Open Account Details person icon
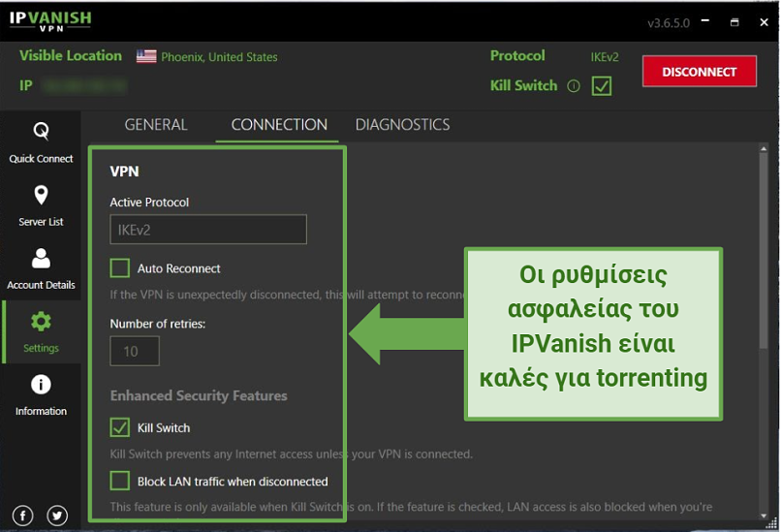The width and height of the screenshot is (781, 532). tap(41, 258)
